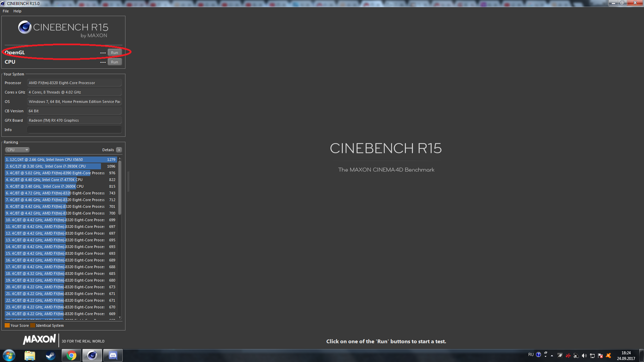Open Google Chrome from the taskbar
Viewport: 644px width, 362px height.
[71, 355]
